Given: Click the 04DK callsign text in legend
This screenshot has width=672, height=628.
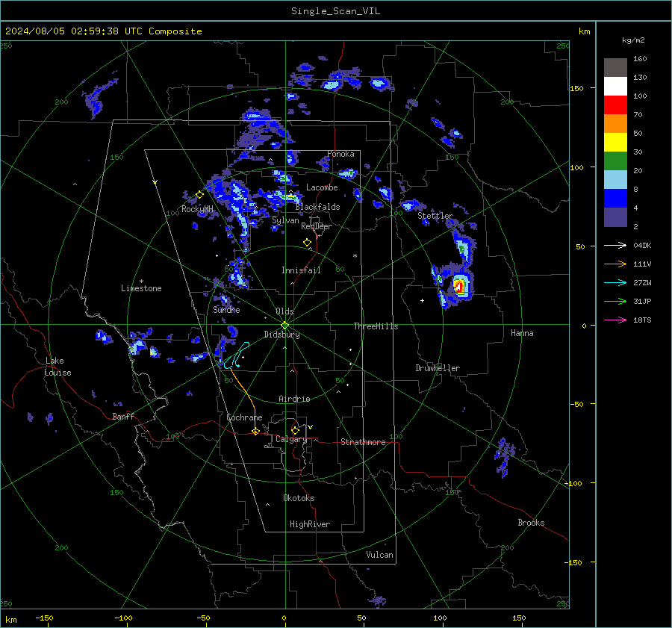Looking at the screenshot, I should click(x=642, y=245).
